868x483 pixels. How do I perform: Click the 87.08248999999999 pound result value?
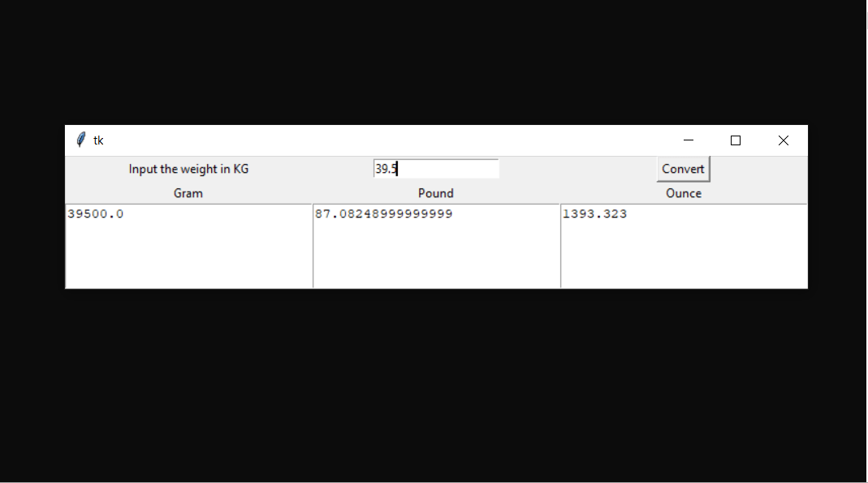(x=383, y=213)
